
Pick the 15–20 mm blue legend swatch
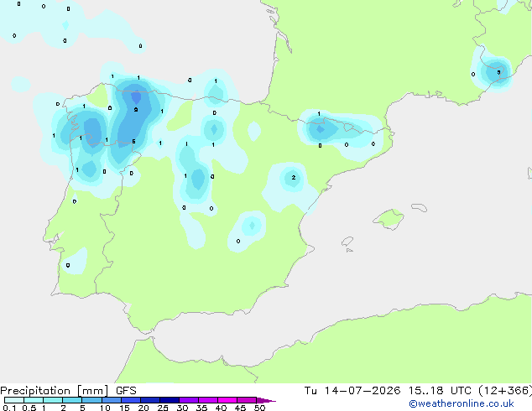pyautogui.click(x=131, y=400)
